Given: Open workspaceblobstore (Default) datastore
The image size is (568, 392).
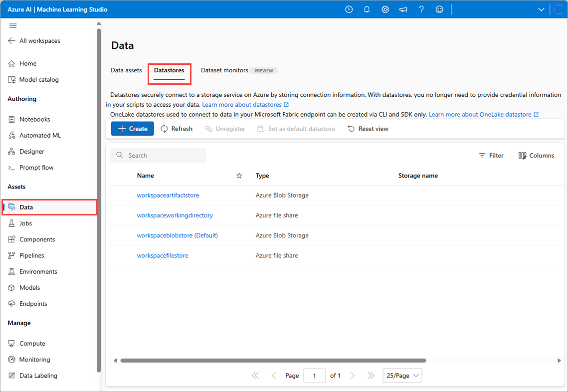Looking at the screenshot, I should point(178,235).
